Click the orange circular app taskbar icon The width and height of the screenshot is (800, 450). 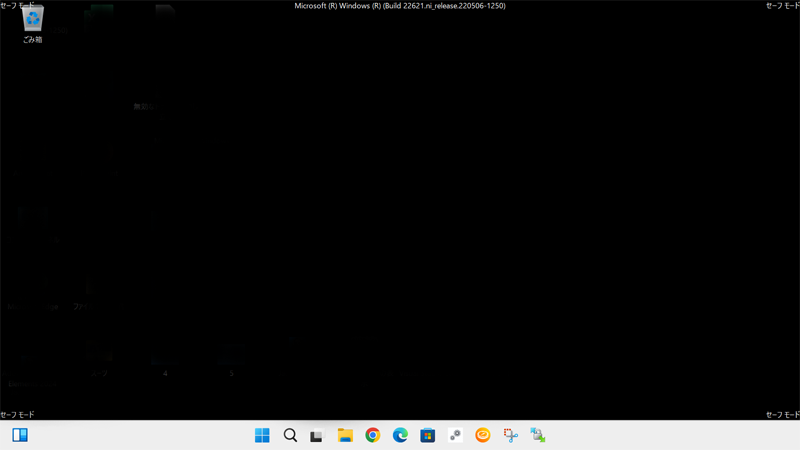(x=483, y=435)
